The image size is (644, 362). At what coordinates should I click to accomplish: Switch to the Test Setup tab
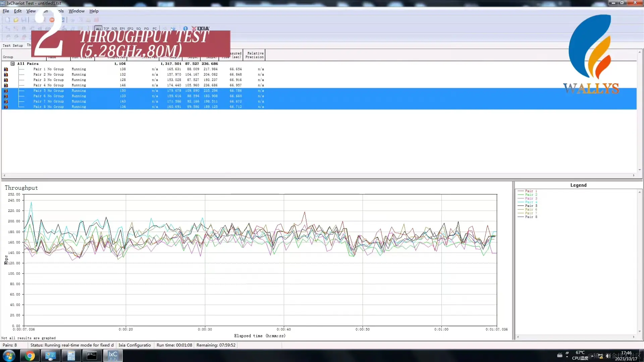coord(13,46)
